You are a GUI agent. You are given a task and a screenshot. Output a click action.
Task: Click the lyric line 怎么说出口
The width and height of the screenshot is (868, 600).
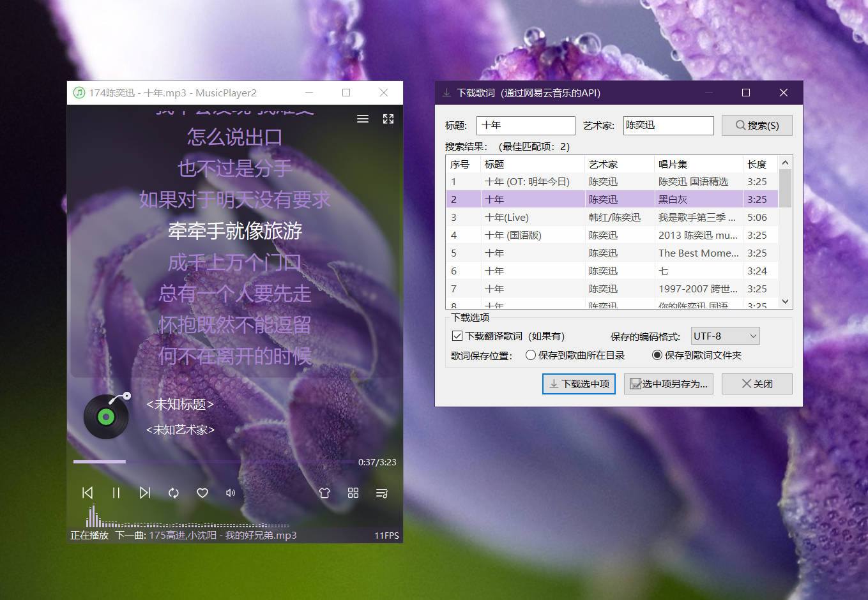point(235,137)
